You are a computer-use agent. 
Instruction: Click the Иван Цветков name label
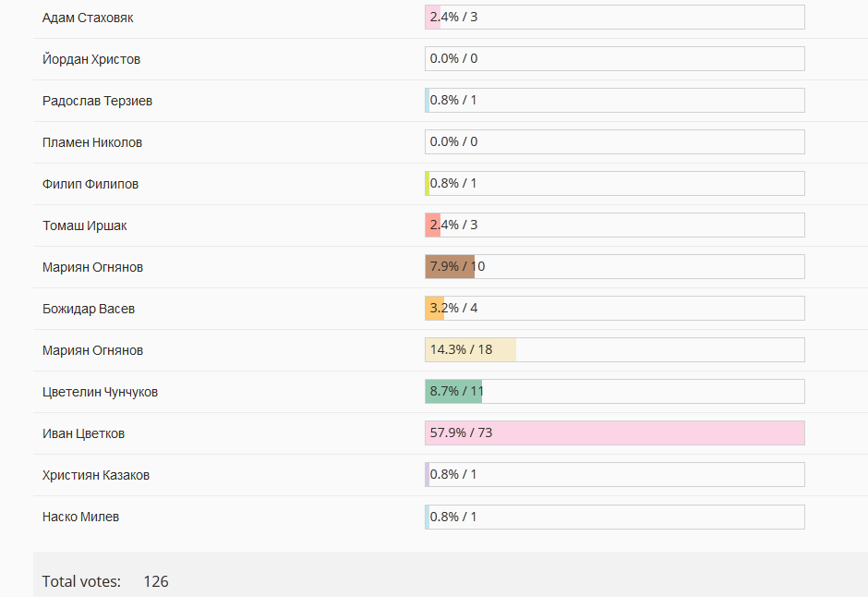(x=84, y=433)
